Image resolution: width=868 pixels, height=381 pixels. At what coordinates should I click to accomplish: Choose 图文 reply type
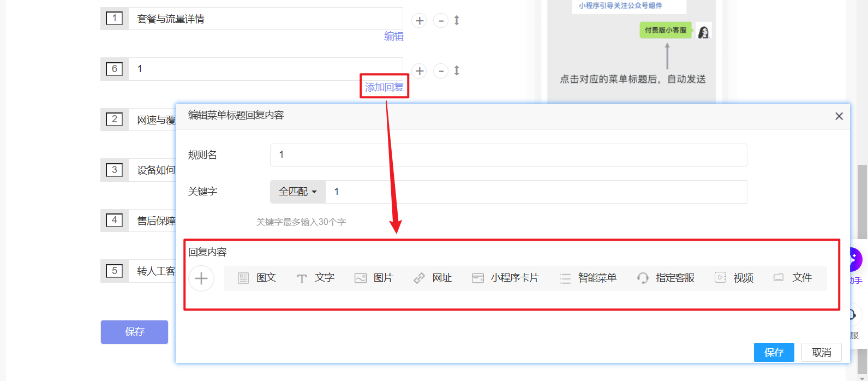(258, 278)
